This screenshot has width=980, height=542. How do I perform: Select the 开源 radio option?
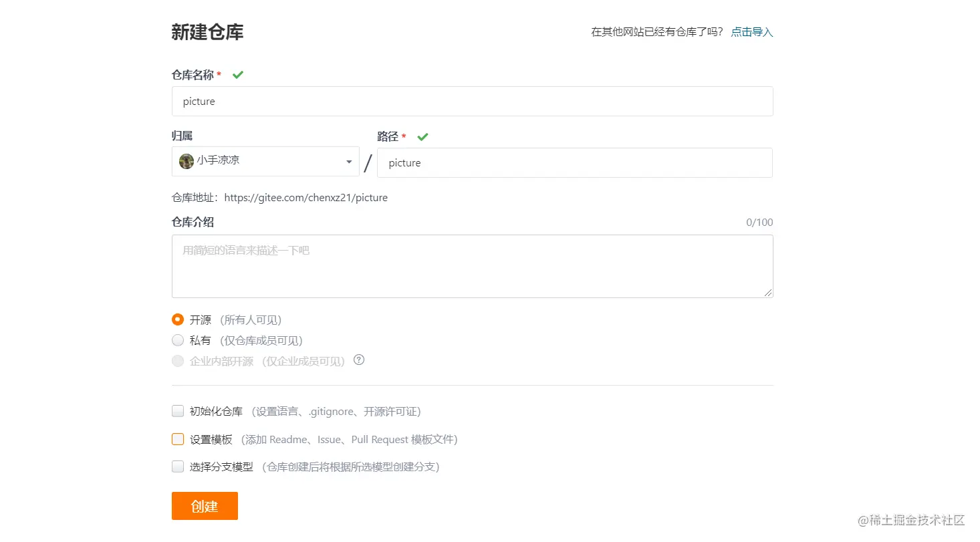click(x=178, y=319)
